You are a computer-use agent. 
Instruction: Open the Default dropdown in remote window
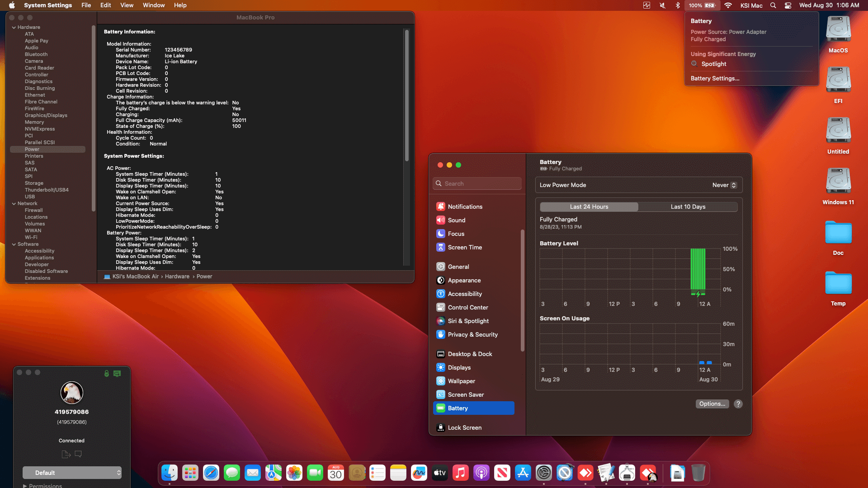[72, 473]
